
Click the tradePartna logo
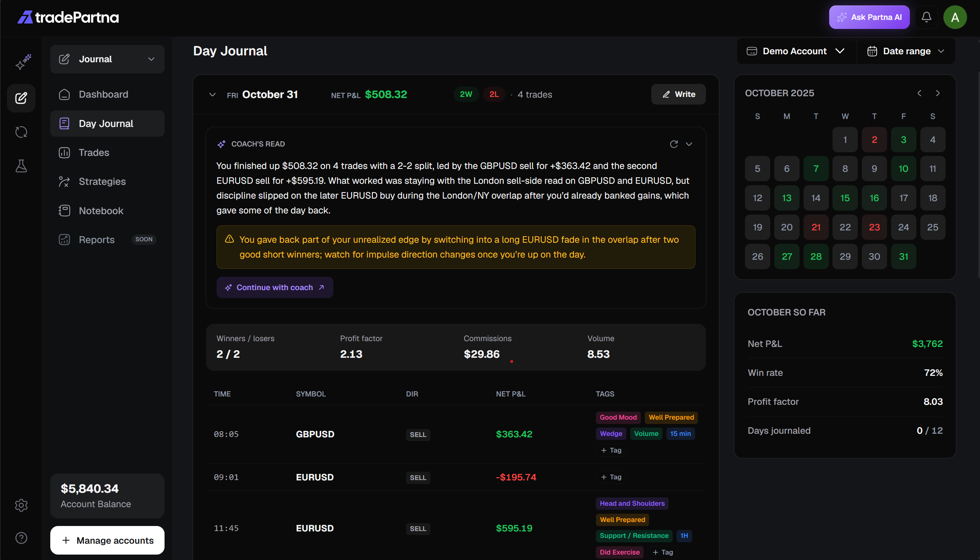(68, 17)
